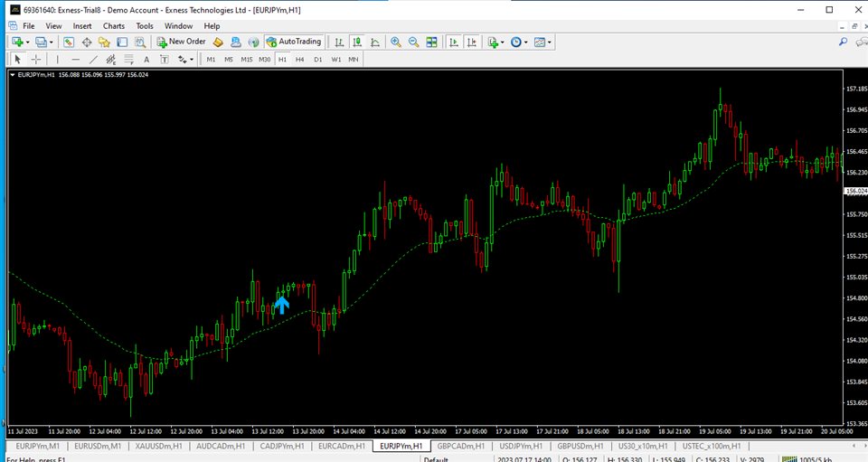Toggle the AutoTrading button

pyautogui.click(x=293, y=42)
